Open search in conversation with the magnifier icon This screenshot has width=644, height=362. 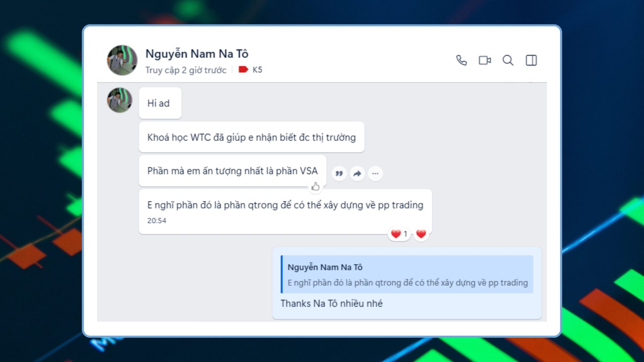click(508, 60)
